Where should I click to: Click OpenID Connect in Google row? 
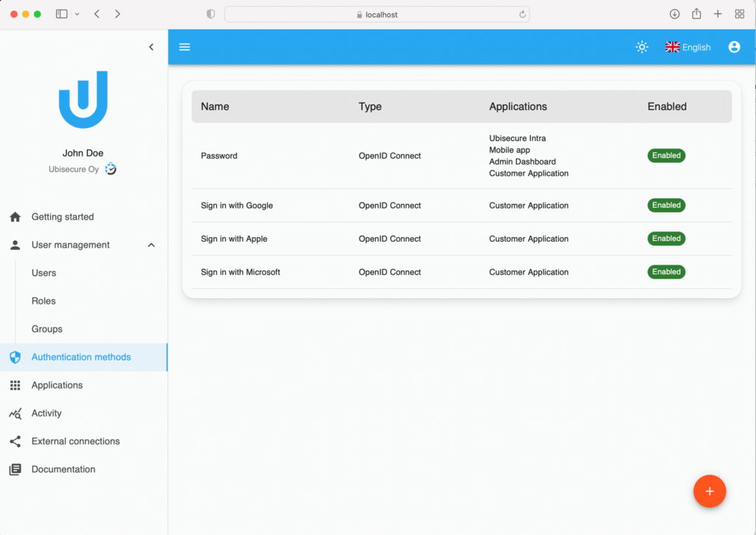(390, 205)
